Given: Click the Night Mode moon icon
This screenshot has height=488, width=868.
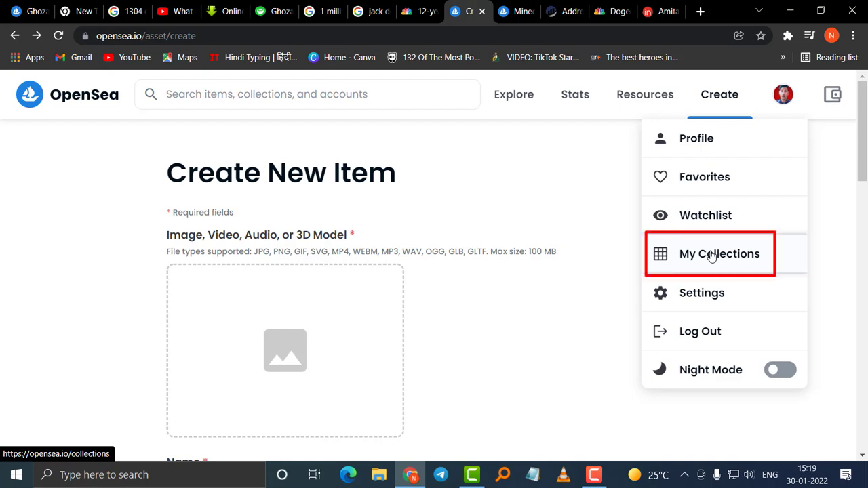Looking at the screenshot, I should click(x=660, y=369).
